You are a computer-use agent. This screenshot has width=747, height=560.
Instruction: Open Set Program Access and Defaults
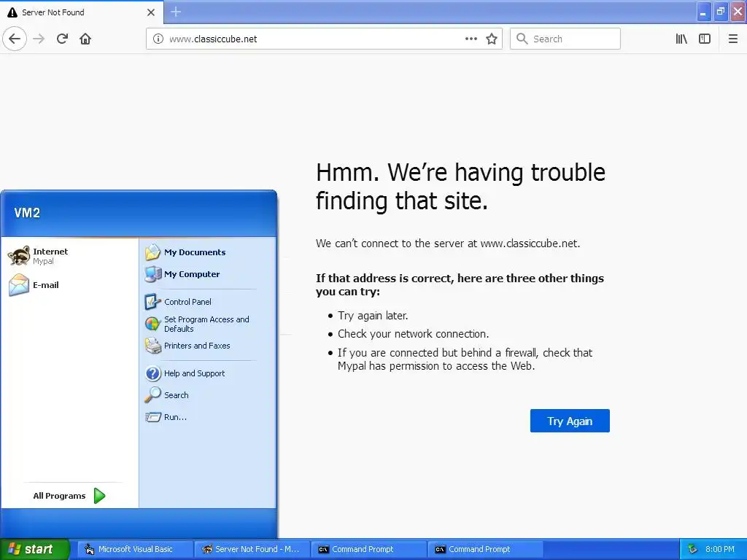208,324
